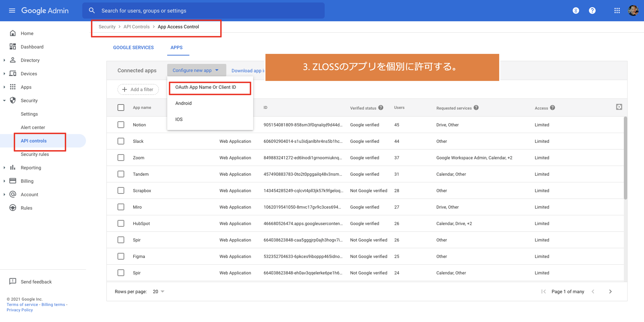Check the Slack app row

click(121, 141)
